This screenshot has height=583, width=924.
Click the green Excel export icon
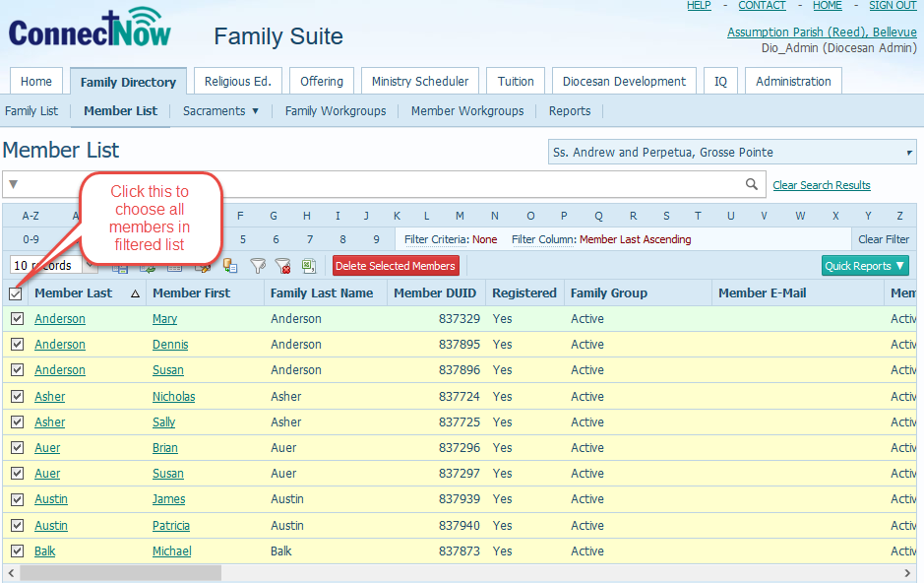coord(309,266)
